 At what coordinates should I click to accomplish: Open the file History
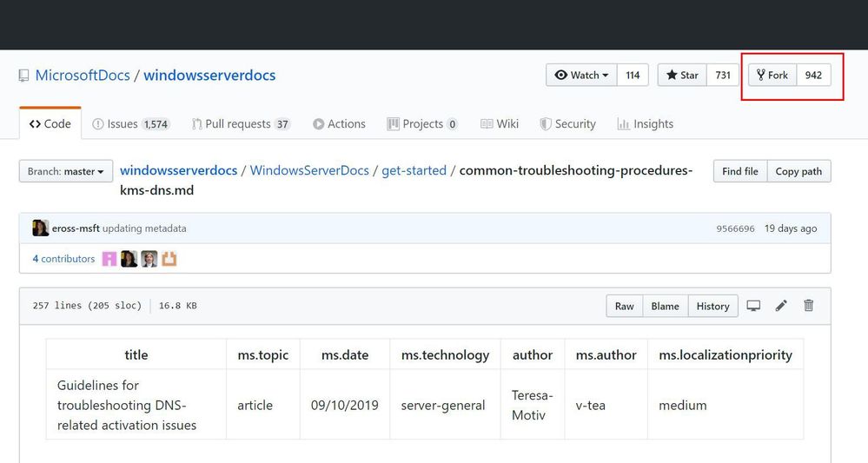pos(713,306)
